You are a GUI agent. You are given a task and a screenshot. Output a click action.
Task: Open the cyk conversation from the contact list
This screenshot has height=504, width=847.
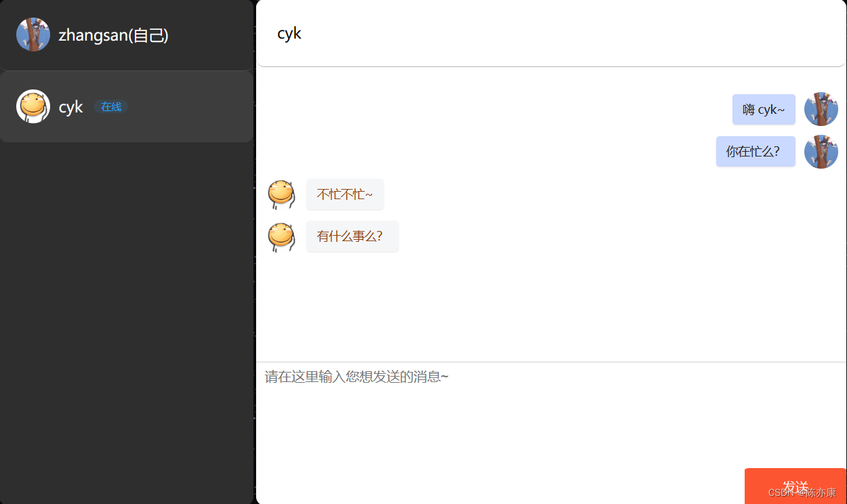pos(127,106)
